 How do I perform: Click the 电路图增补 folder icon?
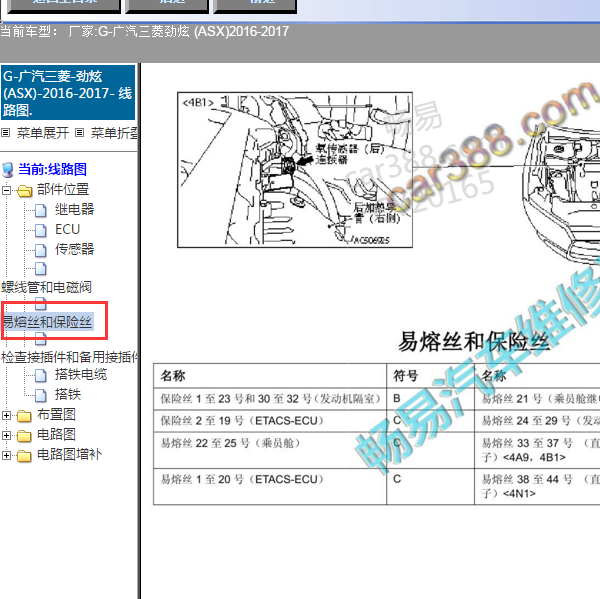(x=24, y=455)
